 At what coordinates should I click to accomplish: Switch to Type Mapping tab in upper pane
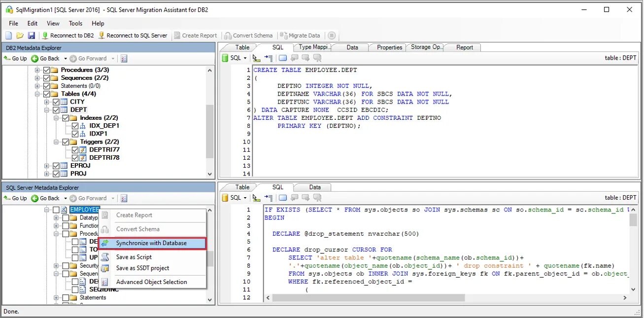314,47
